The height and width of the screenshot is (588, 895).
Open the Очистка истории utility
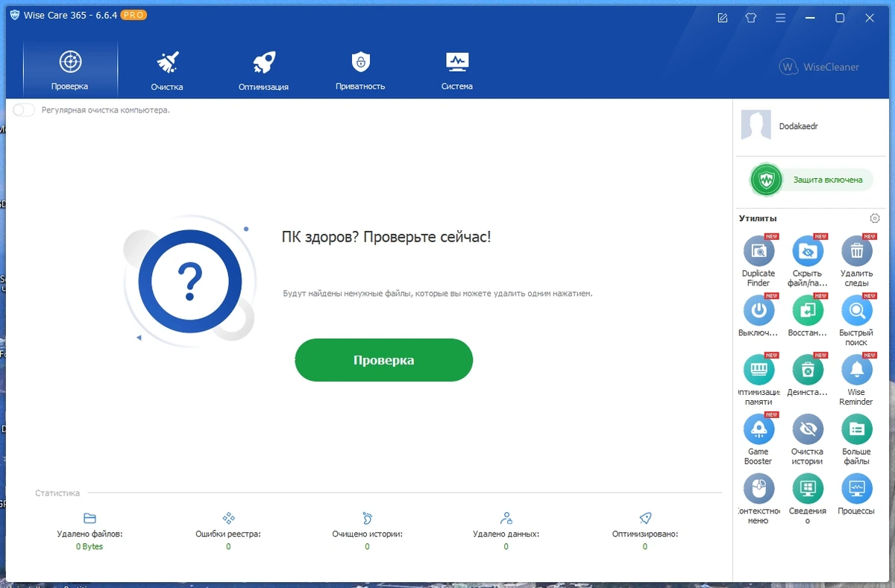point(808,429)
